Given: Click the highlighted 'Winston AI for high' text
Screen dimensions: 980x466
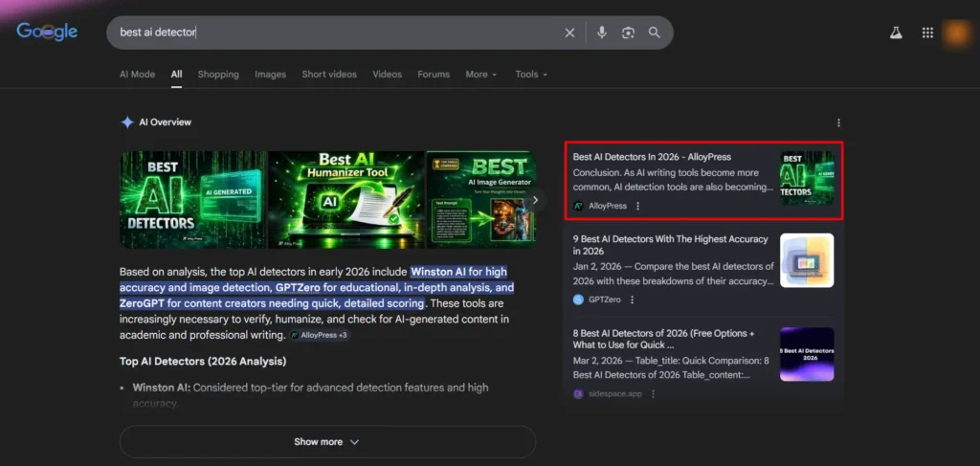Looking at the screenshot, I should pyautogui.click(x=458, y=272).
